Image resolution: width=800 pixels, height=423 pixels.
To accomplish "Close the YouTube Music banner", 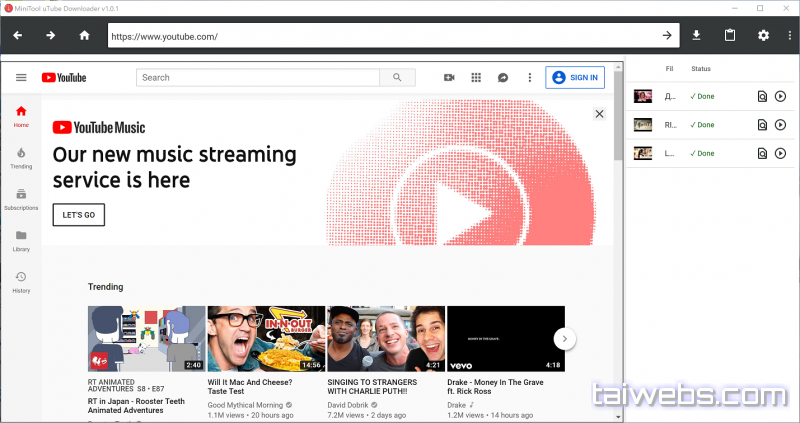I will pyautogui.click(x=599, y=114).
